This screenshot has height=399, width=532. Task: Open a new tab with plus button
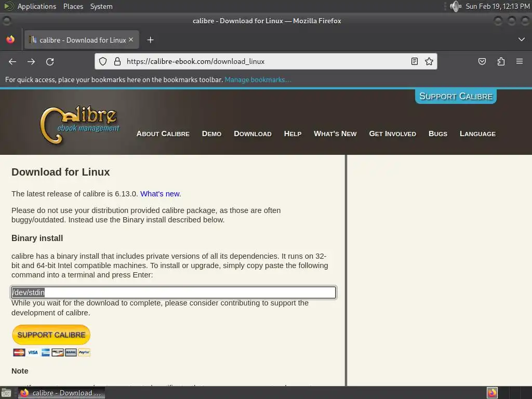(x=150, y=40)
